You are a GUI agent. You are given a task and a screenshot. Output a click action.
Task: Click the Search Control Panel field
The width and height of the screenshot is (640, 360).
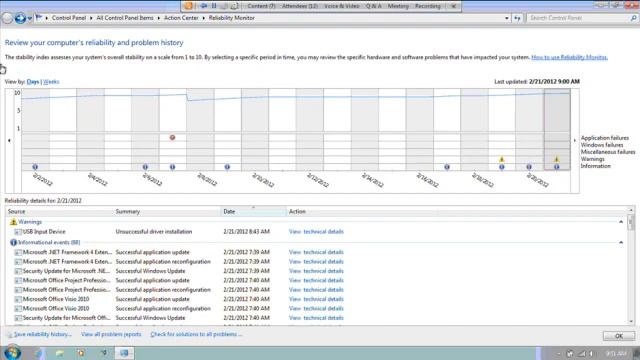pos(578,18)
